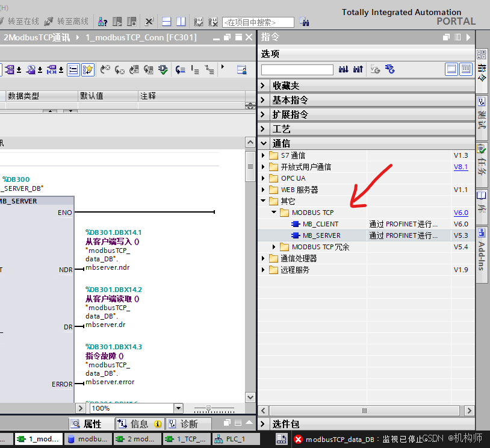Click search upward icon in instructions panel
Viewport: 490px width, 448px height.
tap(358, 69)
